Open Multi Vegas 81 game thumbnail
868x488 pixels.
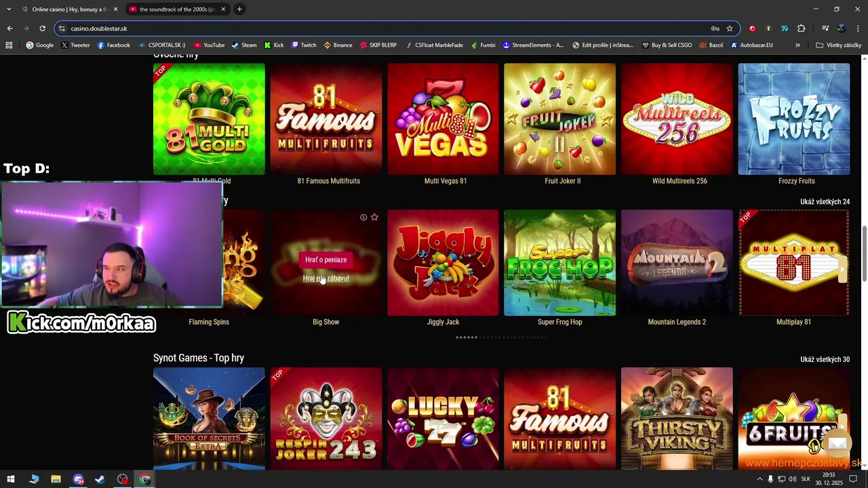(443, 119)
